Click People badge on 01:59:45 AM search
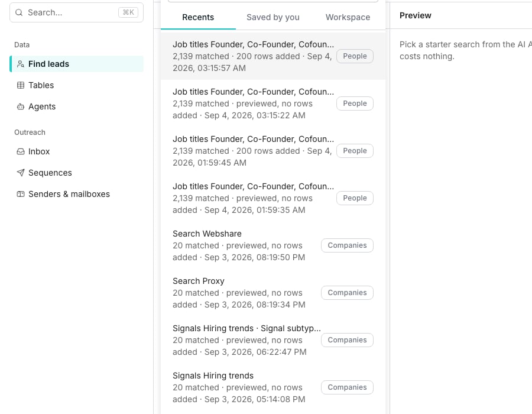The height and width of the screenshot is (414, 532). (x=355, y=151)
